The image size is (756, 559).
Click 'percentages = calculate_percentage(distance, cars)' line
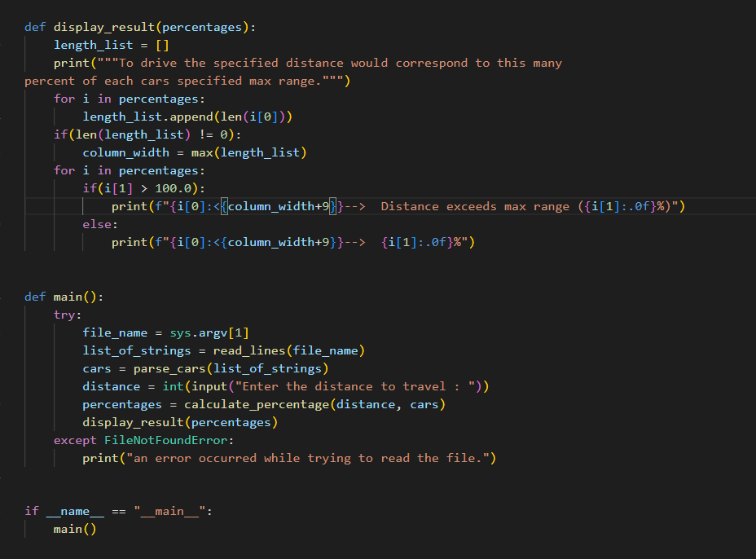(264, 405)
